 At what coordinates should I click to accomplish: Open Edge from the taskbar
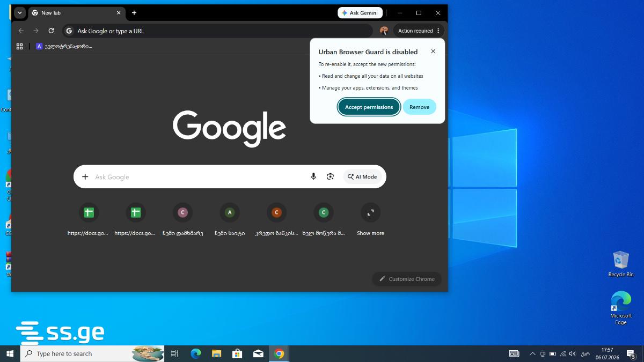pyautogui.click(x=196, y=353)
